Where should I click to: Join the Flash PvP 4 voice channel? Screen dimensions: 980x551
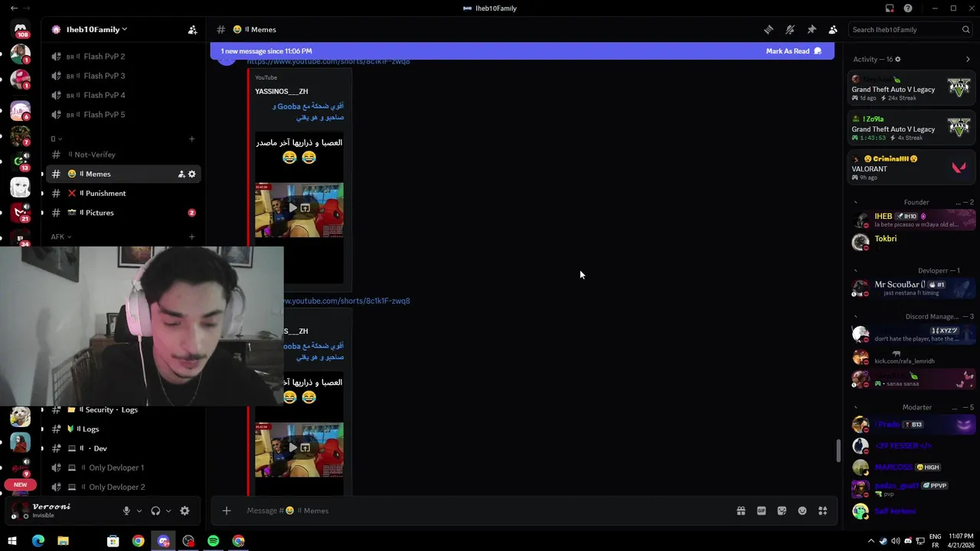[x=122, y=95]
